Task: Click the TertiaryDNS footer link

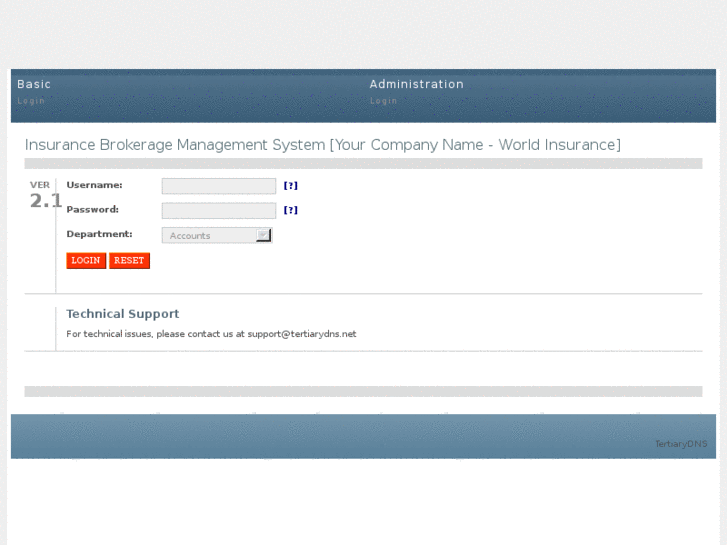Action: click(x=681, y=444)
